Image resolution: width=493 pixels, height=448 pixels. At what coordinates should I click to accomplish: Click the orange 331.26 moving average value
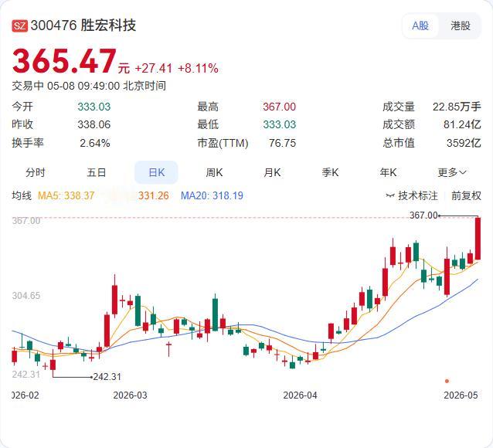[x=154, y=195]
